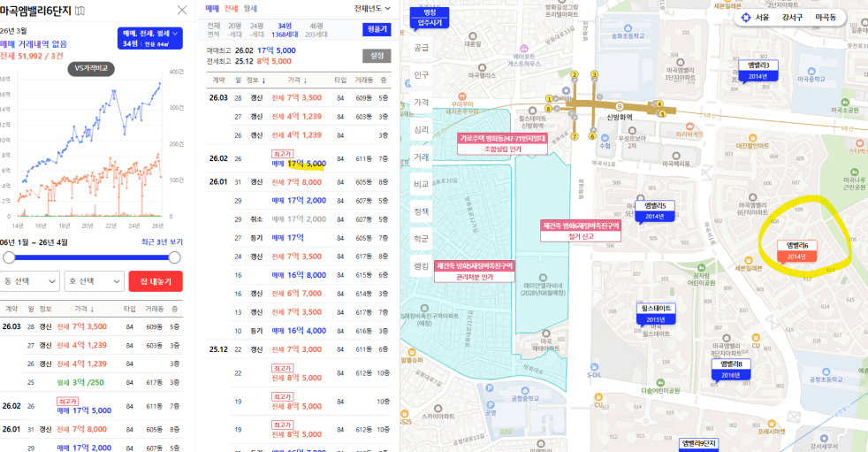Viewport: 868px width, 452px height.
Task: Toggle the 거래 map layer filter
Action: coord(421,157)
